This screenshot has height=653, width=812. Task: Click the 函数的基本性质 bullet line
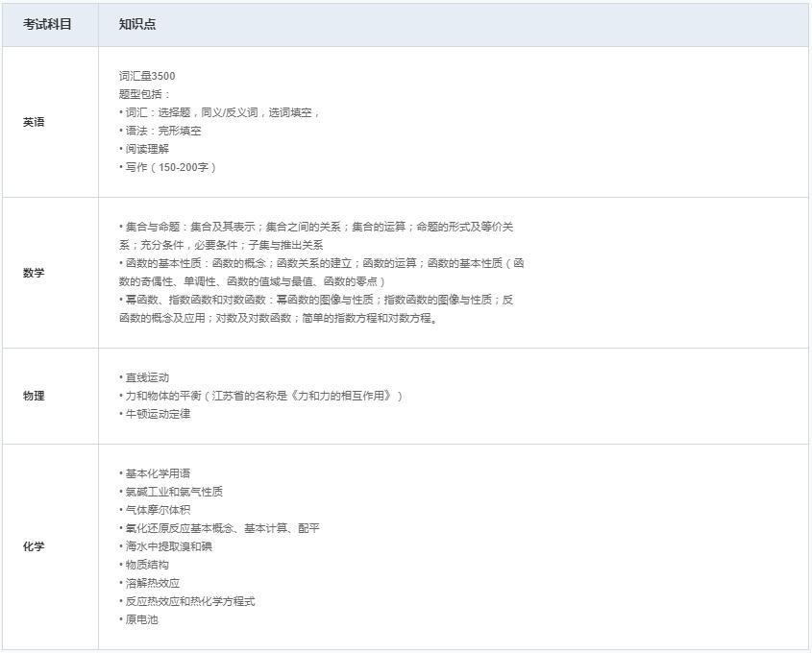pos(322,263)
